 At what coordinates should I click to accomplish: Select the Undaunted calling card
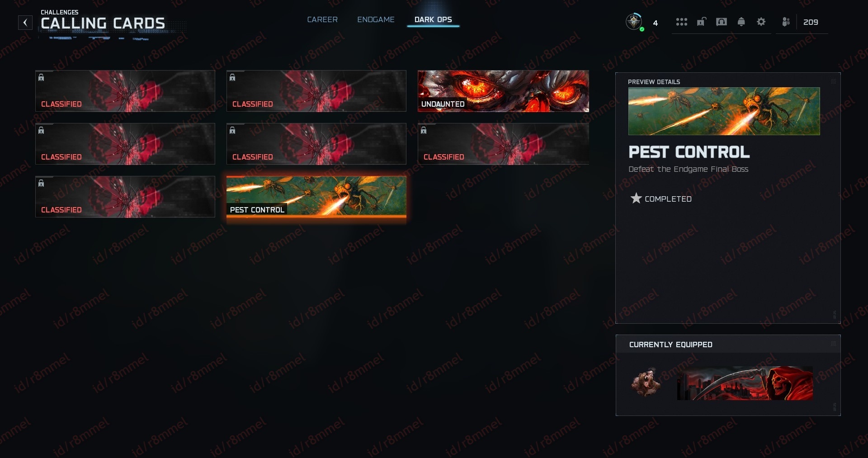click(503, 91)
